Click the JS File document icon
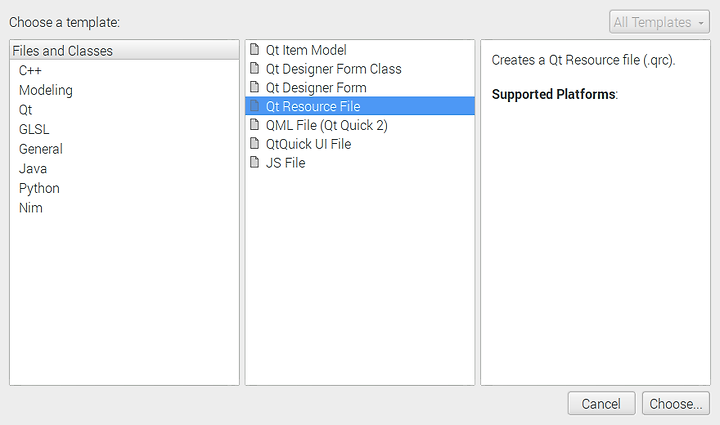720x425 pixels. click(254, 162)
